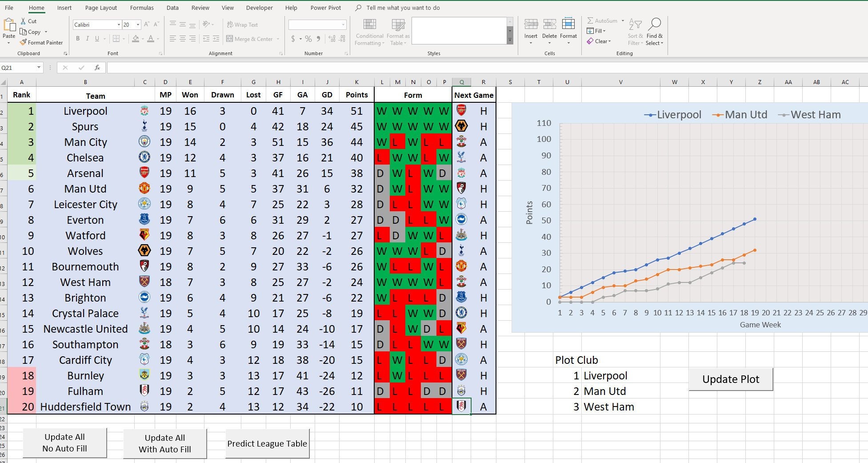This screenshot has width=868, height=463.
Task: Click the Format cells icon
Action: [568, 24]
